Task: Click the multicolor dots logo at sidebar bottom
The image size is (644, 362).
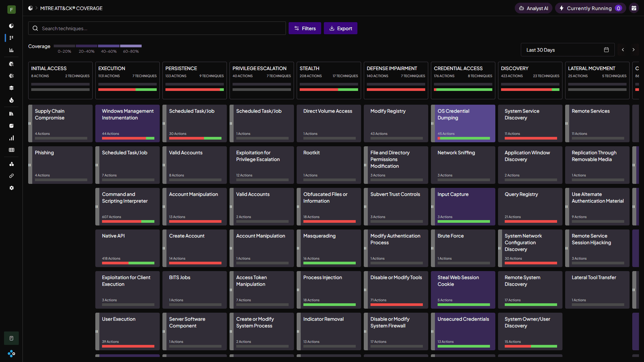Action: pyautogui.click(x=11, y=354)
